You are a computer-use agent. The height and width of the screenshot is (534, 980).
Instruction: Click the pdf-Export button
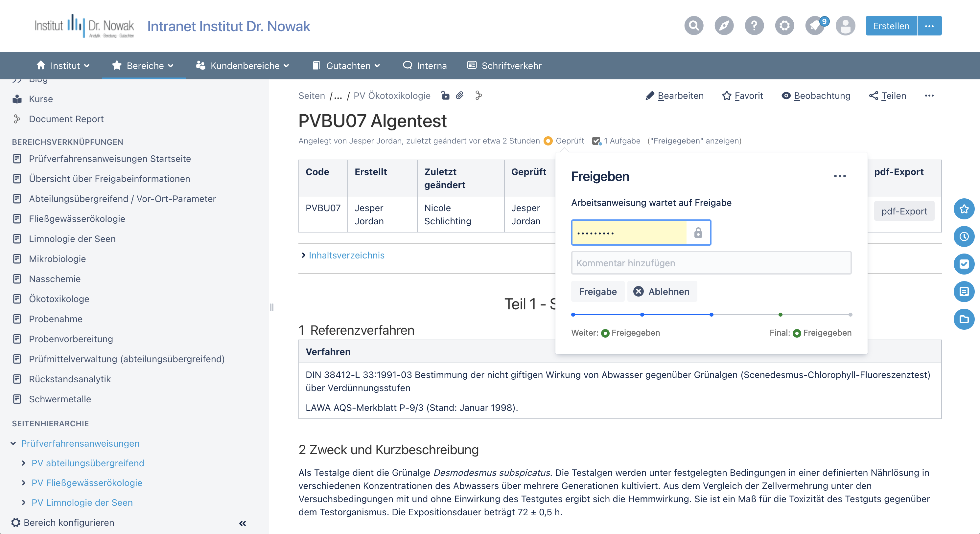pyautogui.click(x=904, y=211)
